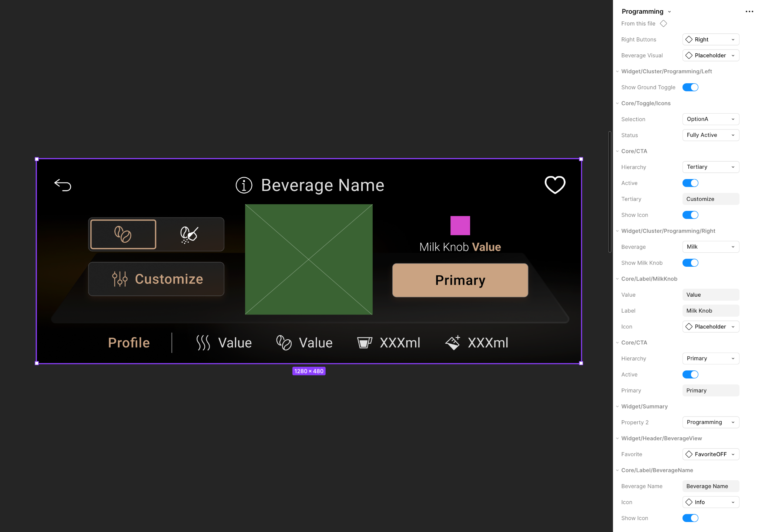The image size is (758, 532).
Task: Disable the Show Milk Knob toggle
Action: pyautogui.click(x=690, y=263)
